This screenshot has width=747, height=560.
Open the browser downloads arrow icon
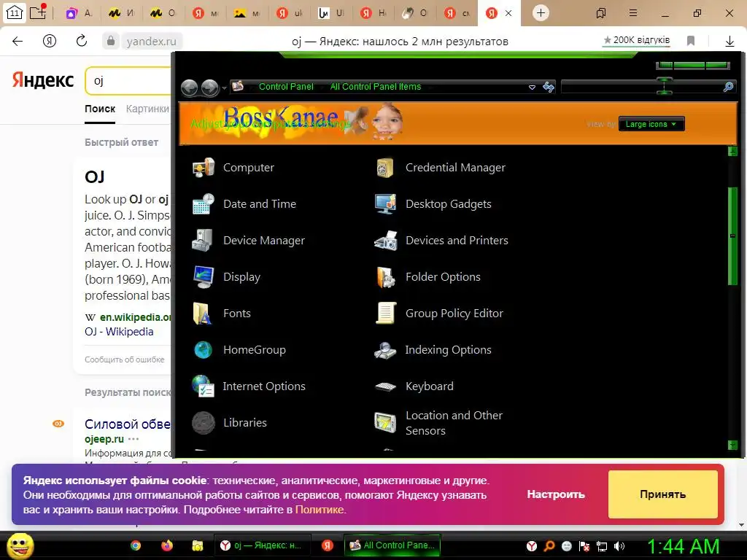729,41
